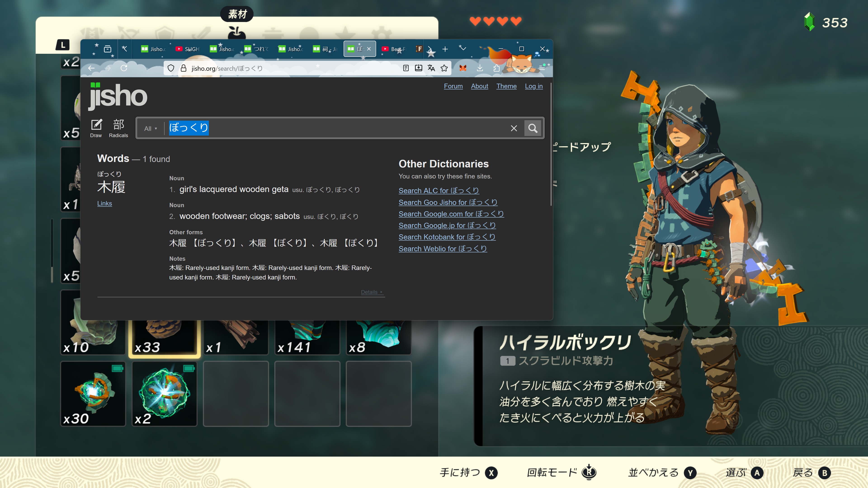868x488 pixels.
Task: Toggle reader view in address bar
Action: pos(406,68)
